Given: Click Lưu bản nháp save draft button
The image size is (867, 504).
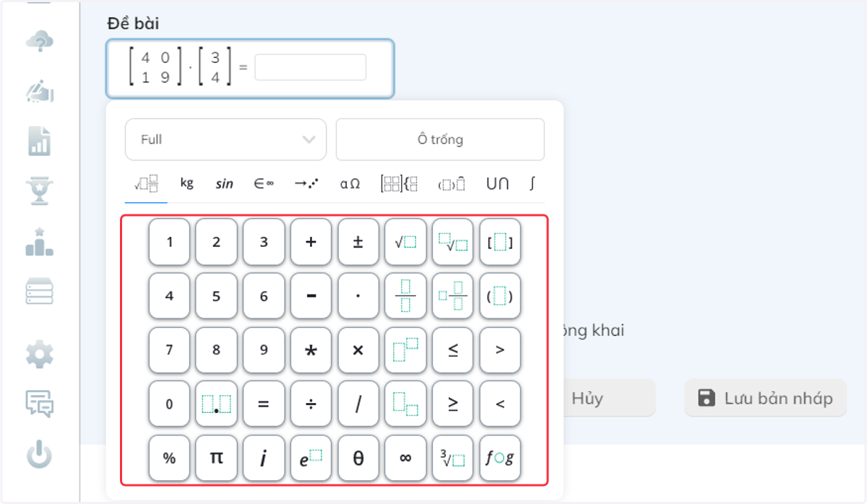Looking at the screenshot, I should click(x=765, y=398).
